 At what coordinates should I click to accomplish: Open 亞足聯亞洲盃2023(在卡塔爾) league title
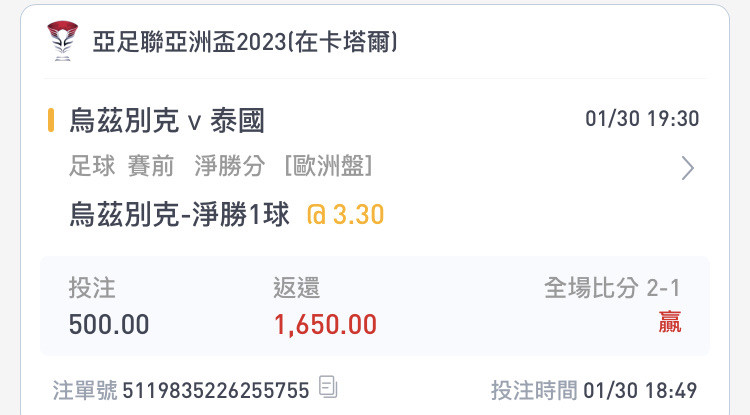(x=244, y=42)
